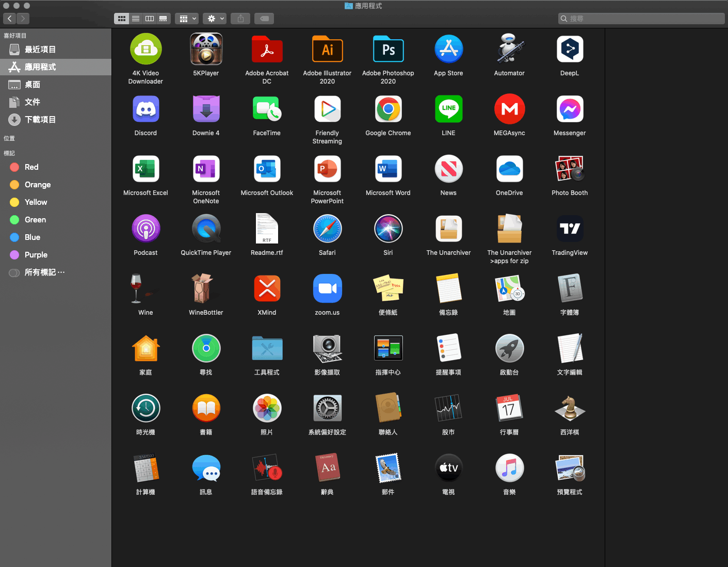Go back with the left chevron
Image resolution: width=728 pixels, height=567 pixels.
(x=9, y=19)
